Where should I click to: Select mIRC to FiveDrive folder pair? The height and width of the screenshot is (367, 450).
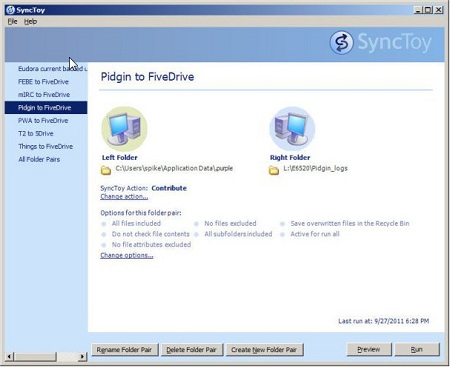(46, 95)
